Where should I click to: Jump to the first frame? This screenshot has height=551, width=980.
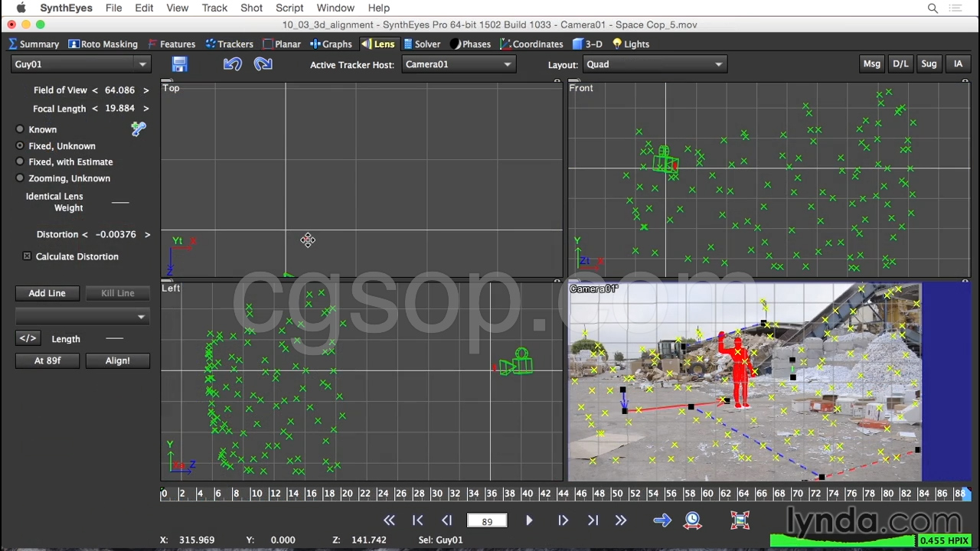pos(418,521)
